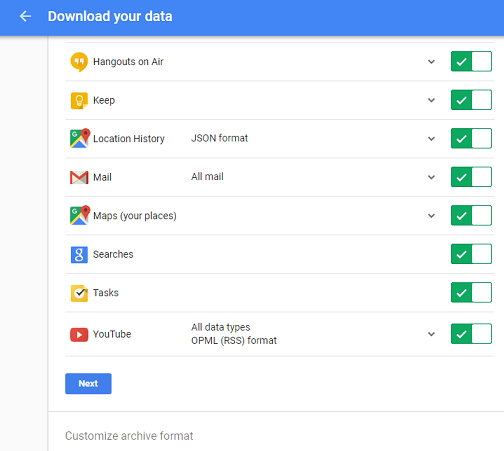504x451 pixels.
Task: Click the Keep label
Action: tap(104, 100)
